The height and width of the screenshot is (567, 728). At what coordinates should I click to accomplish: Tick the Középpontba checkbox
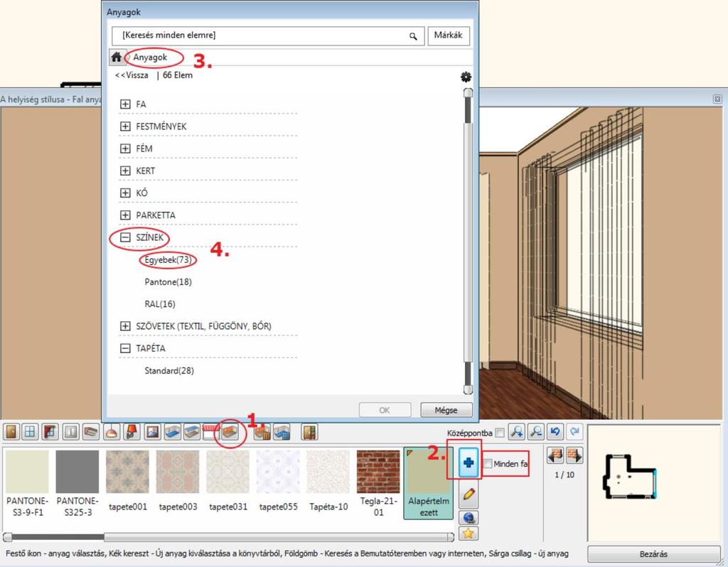coord(500,433)
